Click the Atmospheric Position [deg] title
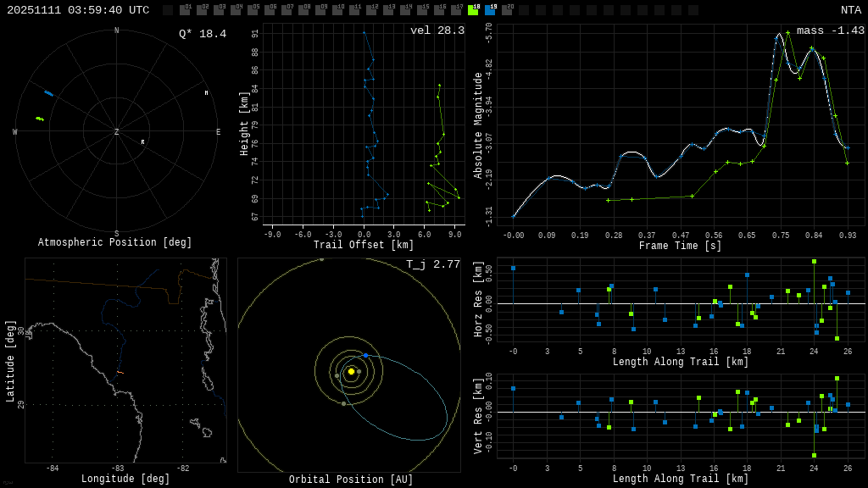868x488 pixels. 114,242
